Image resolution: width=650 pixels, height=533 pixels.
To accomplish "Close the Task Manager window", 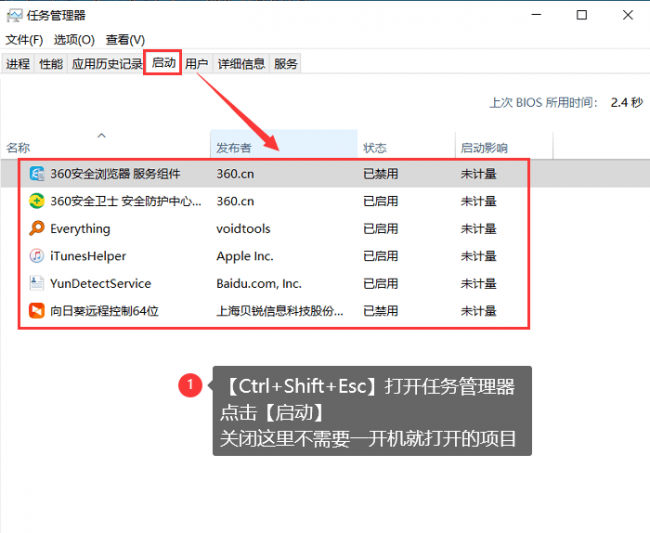I will [628, 15].
